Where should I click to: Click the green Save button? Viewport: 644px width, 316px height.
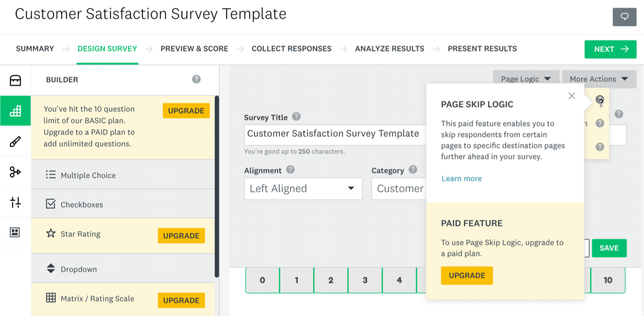tap(609, 248)
